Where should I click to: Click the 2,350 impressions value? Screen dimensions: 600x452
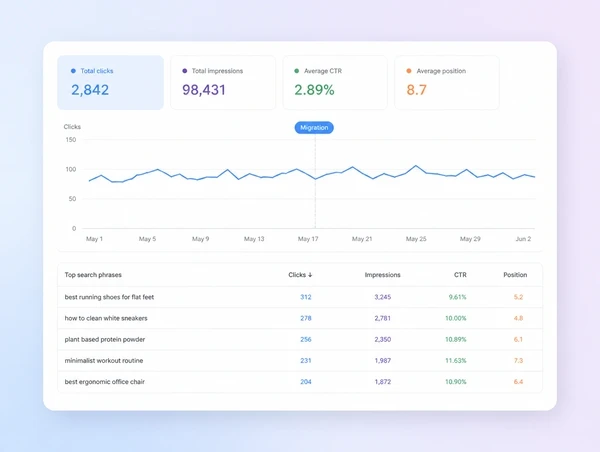[x=383, y=339]
